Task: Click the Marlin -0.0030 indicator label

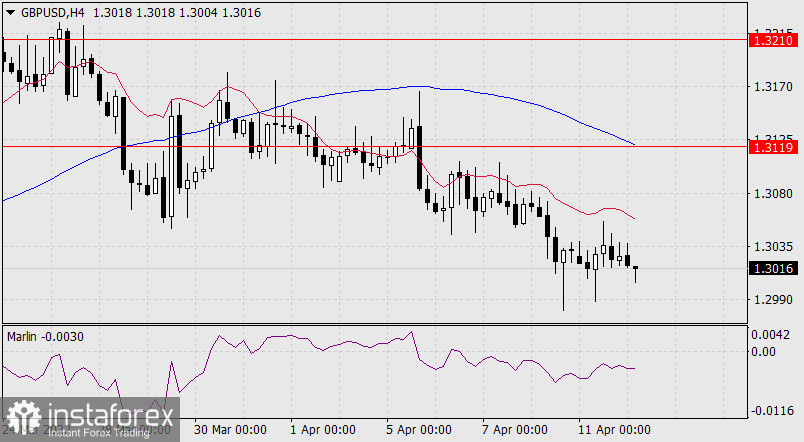Action: [x=44, y=336]
